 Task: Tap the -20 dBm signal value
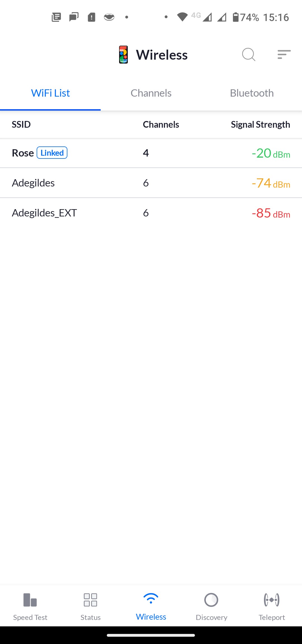click(x=271, y=153)
